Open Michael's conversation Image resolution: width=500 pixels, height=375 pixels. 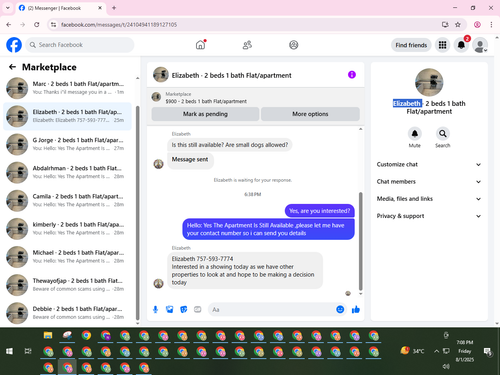point(67,257)
